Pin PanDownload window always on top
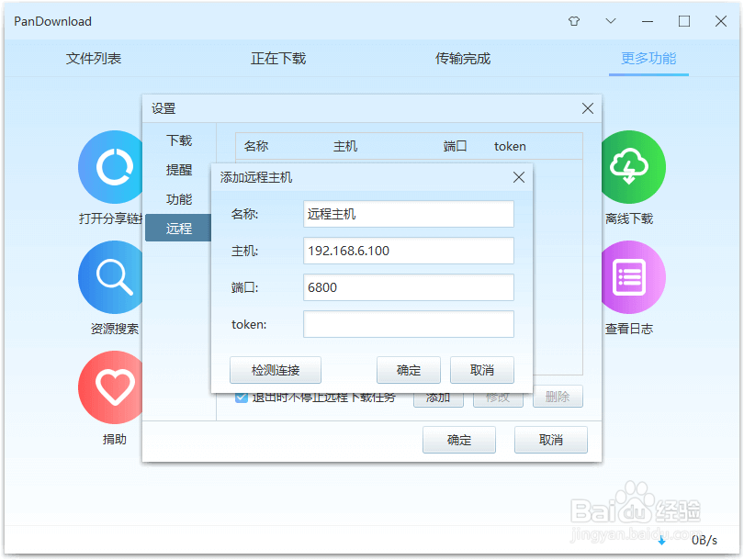 click(573, 20)
